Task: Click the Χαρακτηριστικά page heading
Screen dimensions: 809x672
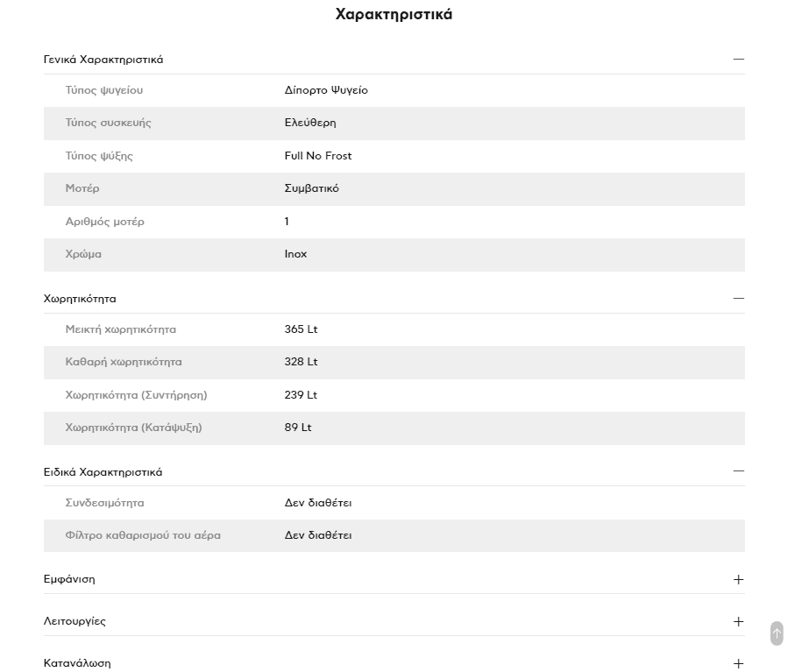Action: click(x=394, y=14)
